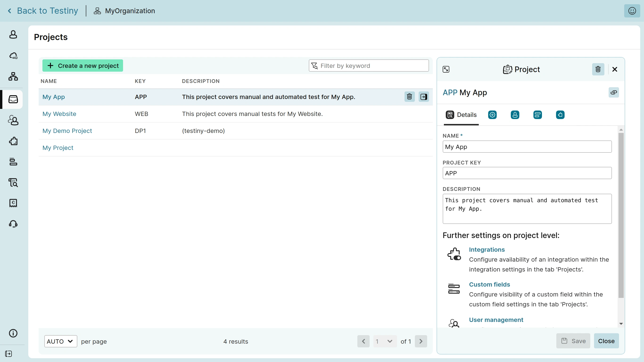The image size is (644, 362).
Task: Go to the next page with the right chevron
Action: click(421, 341)
